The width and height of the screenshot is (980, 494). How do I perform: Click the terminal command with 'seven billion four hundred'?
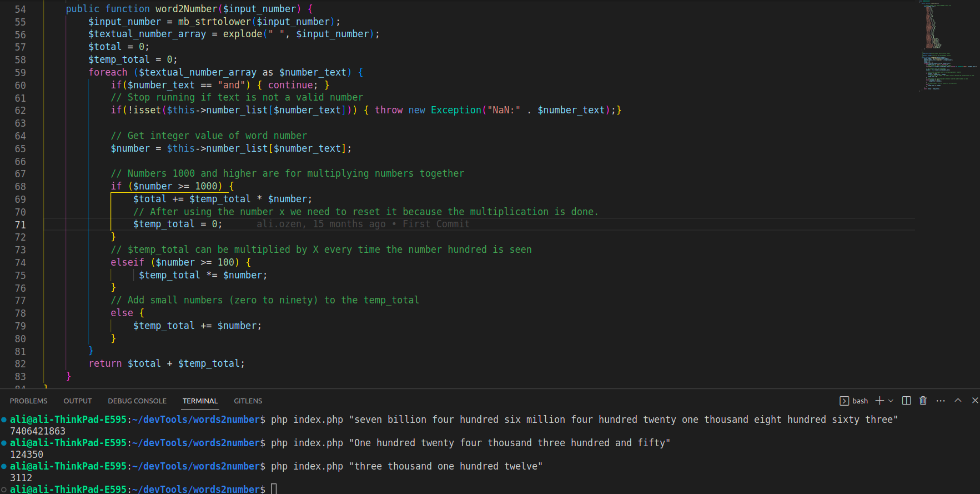584,420
